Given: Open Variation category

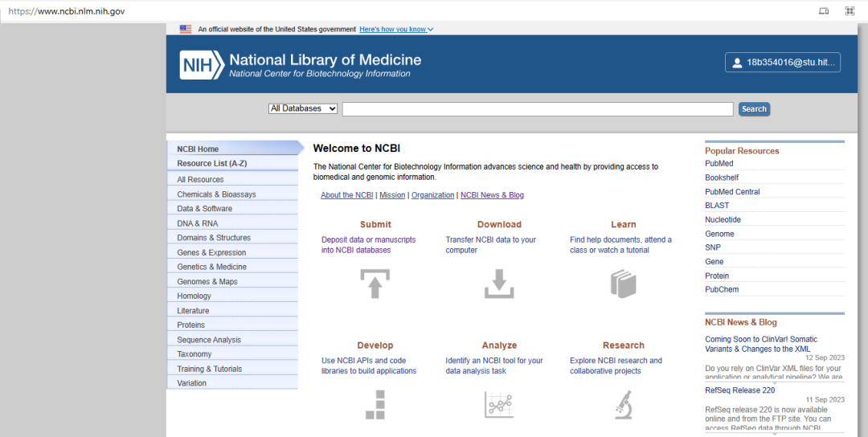Looking at the screenshot, I should pyautogui.click(x=232, y=383).
